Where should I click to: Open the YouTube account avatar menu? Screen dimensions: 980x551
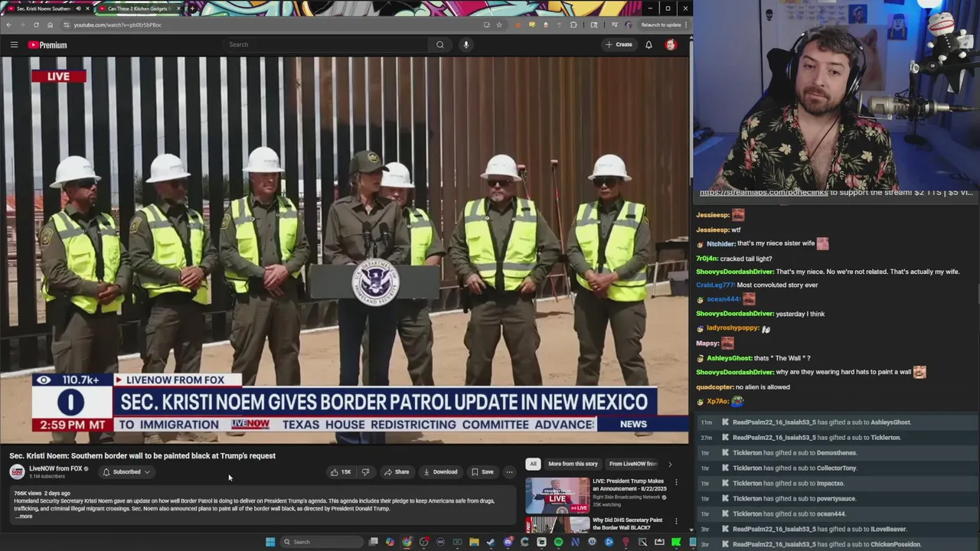point(671,44)
